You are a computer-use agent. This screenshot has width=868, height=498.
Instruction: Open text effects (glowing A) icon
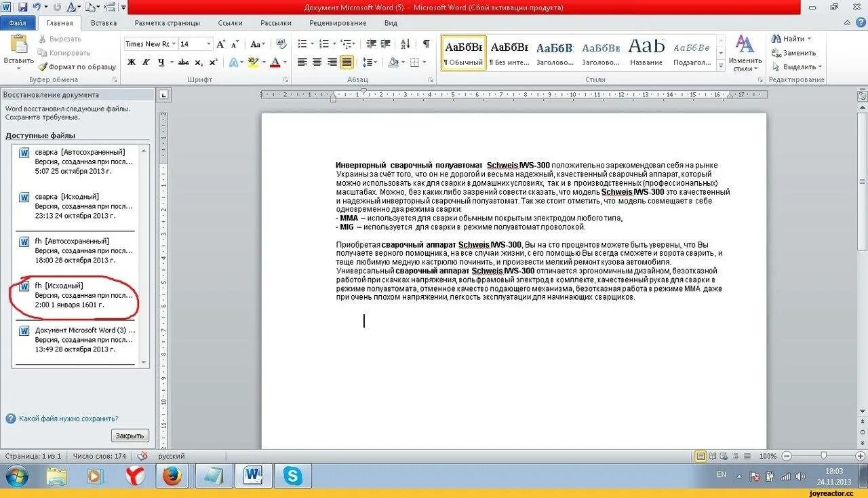coord(233,62)
